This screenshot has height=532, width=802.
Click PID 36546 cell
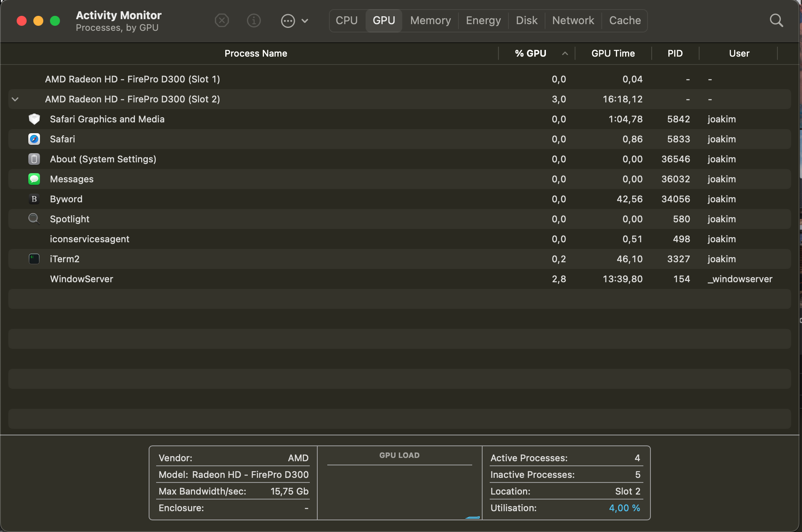pyautogui.click(x=675, y=159)
